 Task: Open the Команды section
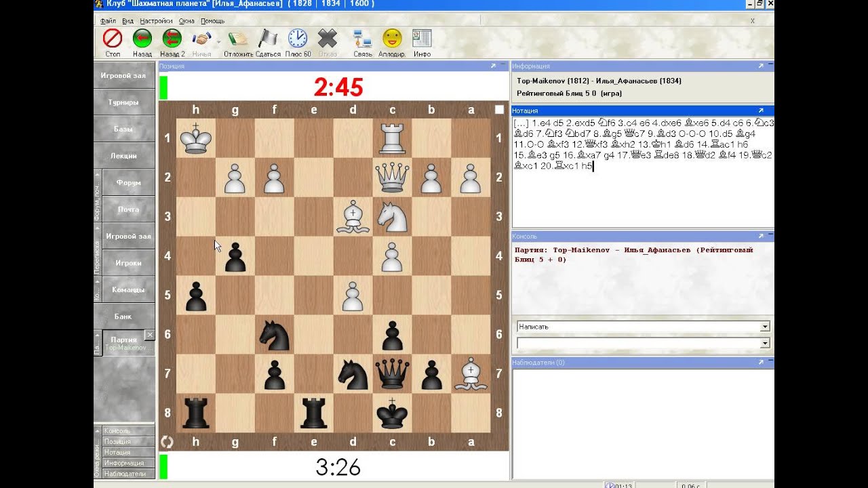128,289
